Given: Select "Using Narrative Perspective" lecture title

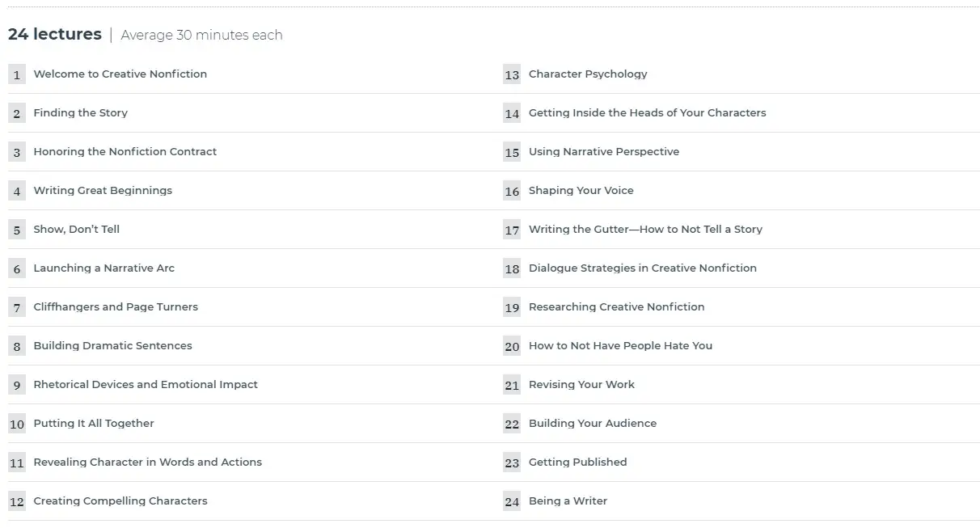Looking at the screenshot, I should (x=603, y=152).
